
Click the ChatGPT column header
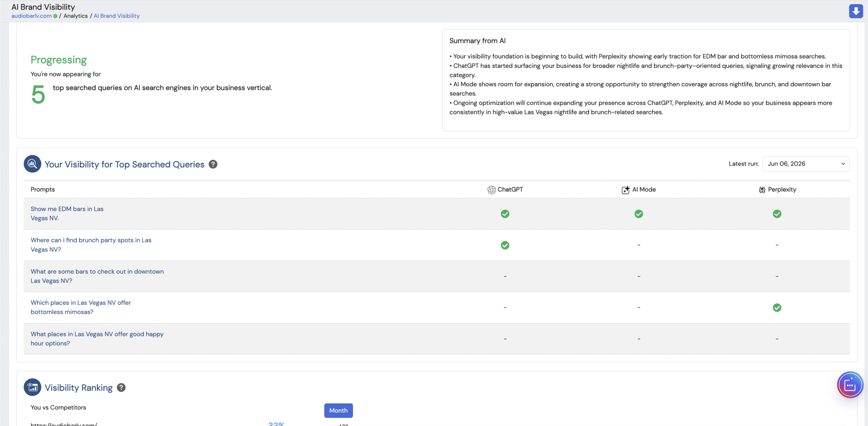[505, 190]
